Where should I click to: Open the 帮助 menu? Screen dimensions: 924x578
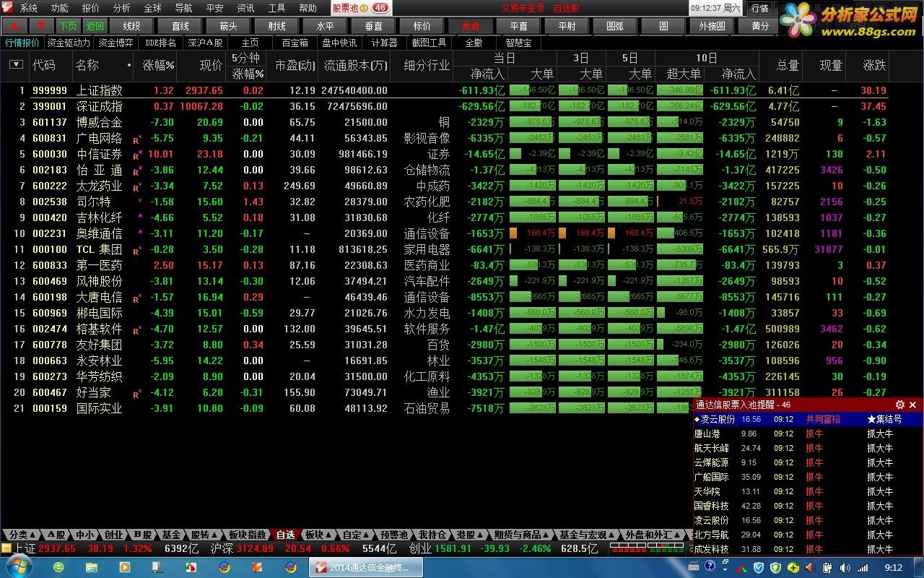[x=308, y=9]
